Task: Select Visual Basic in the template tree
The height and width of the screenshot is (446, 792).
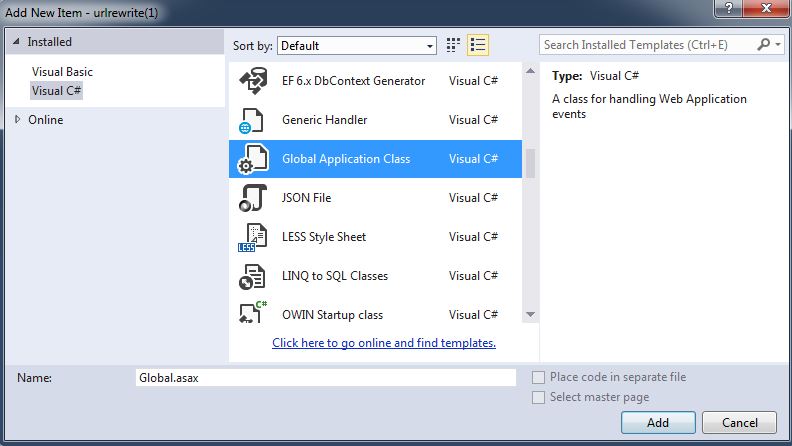Action: point(62,72)
